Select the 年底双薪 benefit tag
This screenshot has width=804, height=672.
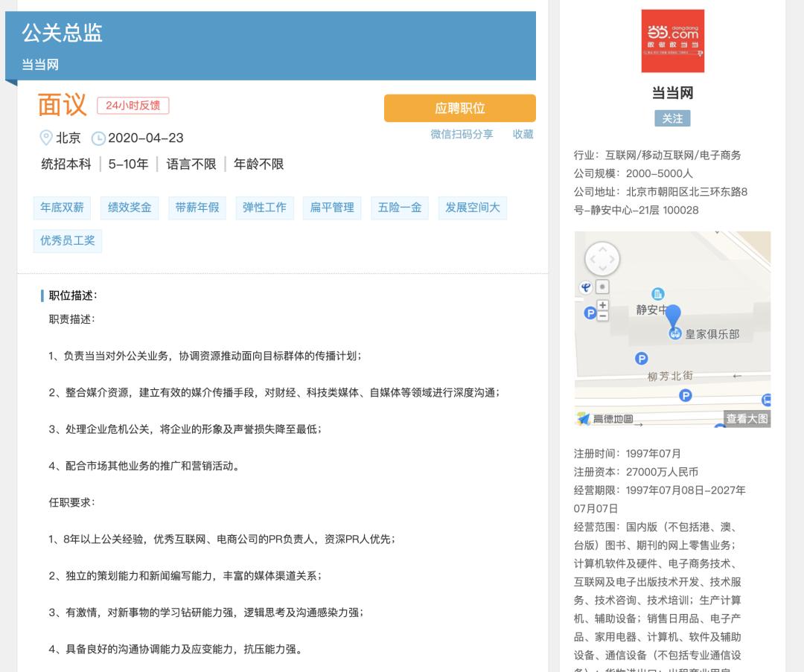(x=62, y=208)
